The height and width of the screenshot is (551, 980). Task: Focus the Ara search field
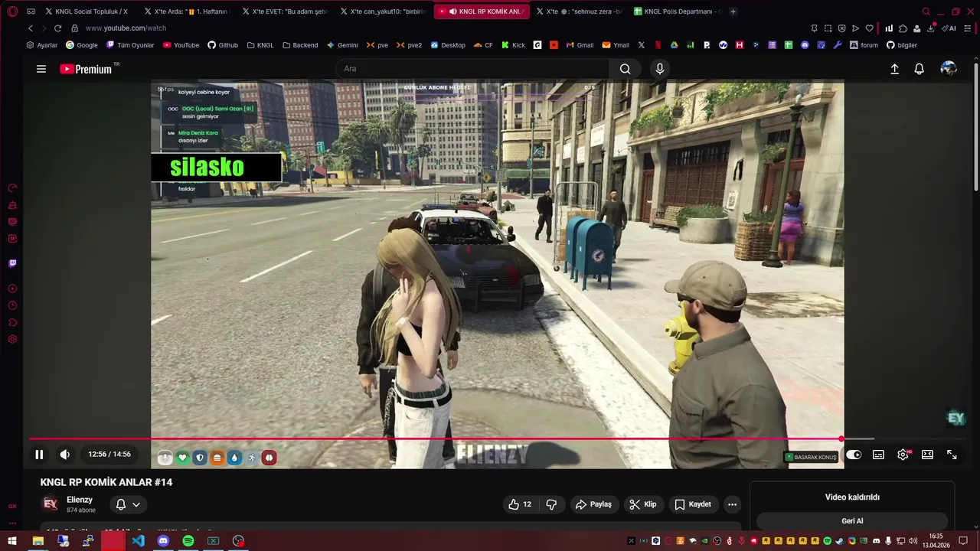[x=472, y=69]
